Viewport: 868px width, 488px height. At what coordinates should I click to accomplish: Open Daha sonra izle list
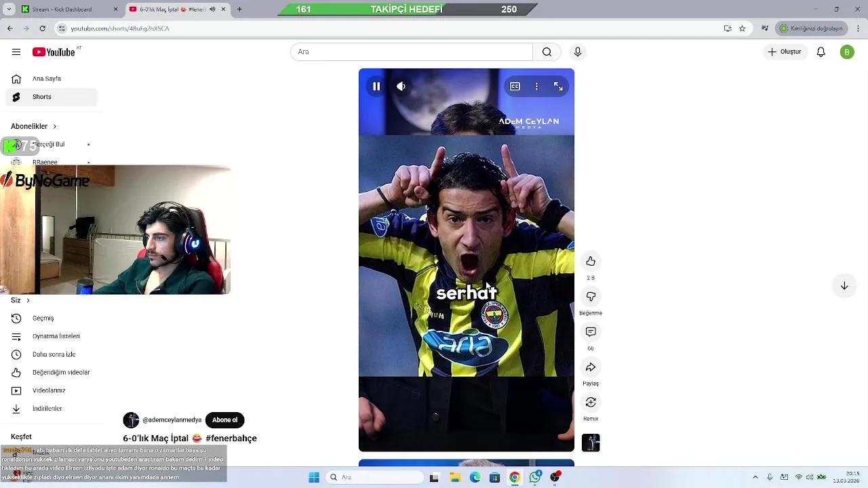(x=52, y=354)
